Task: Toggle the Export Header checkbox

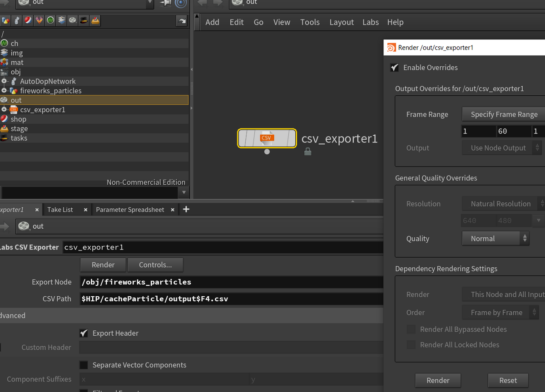Action: [x=84, y=333]
